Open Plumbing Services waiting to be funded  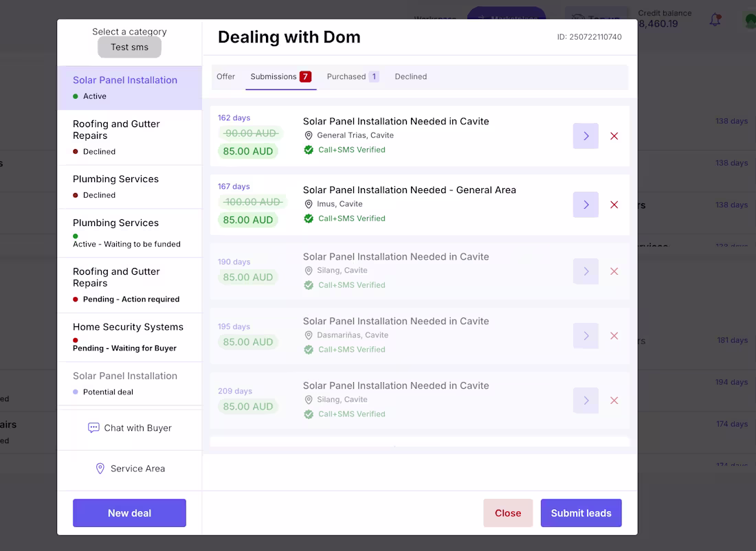click(x=129, y=233)
